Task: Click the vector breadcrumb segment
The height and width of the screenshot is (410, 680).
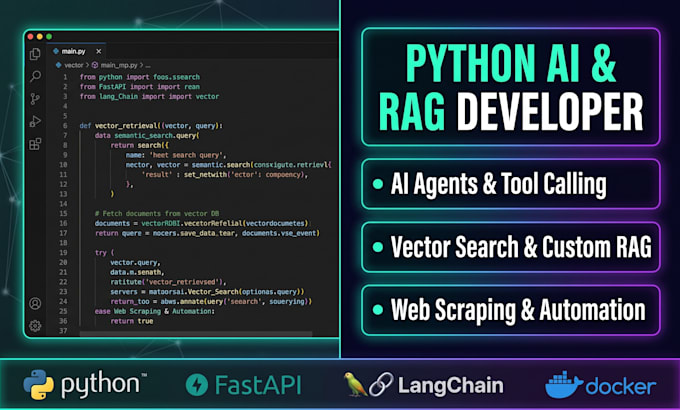Action: [x=73, y=65]
